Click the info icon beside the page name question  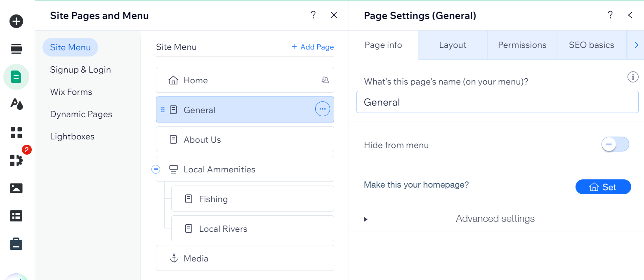[x=633, y=77]
